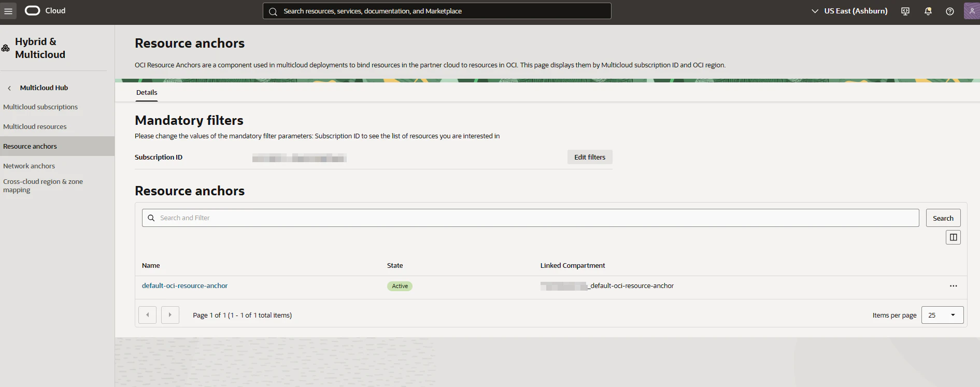Open Multicloud resources in the sidebar
This screenshot has height=387, width=980.
pyautogui.click(x=35, y=126)
